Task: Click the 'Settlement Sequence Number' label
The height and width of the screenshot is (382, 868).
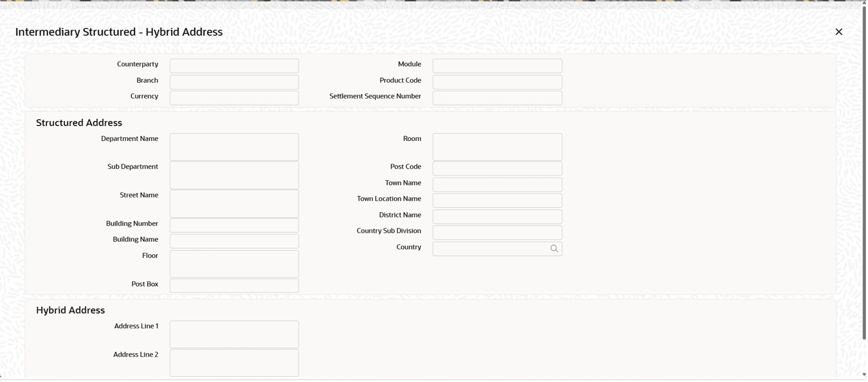Action: (x=375, y=97)
